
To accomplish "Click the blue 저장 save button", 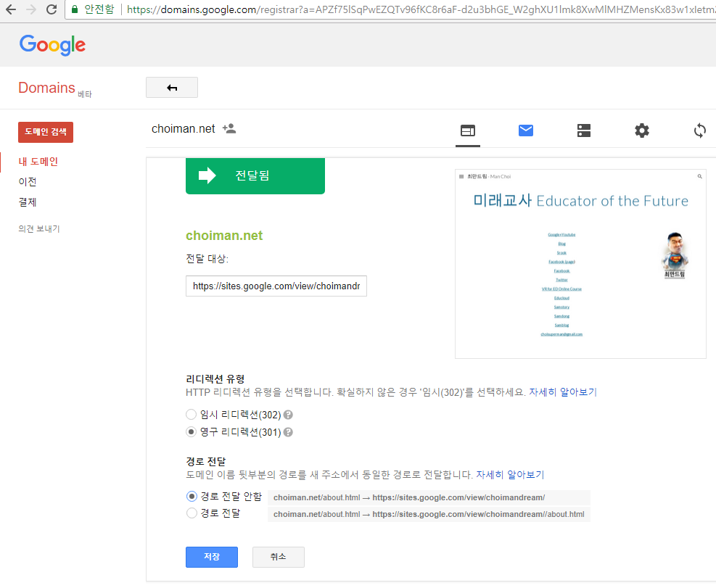I will [x=212, y=557].
